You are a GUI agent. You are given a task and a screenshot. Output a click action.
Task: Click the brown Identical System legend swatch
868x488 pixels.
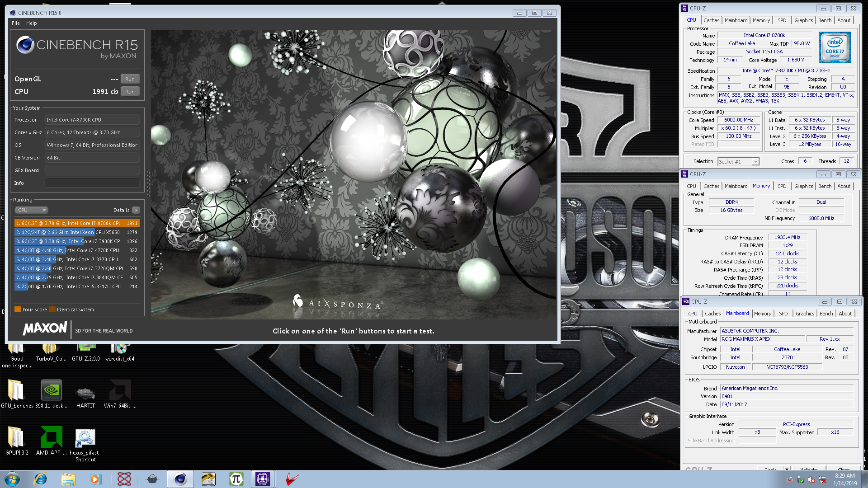click(52, 310)
